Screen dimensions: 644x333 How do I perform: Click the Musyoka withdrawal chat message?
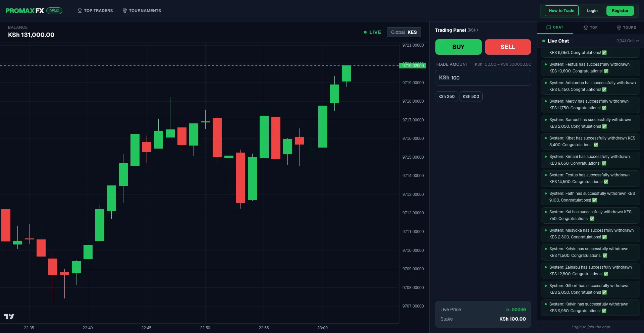click(x=590, y=234)
